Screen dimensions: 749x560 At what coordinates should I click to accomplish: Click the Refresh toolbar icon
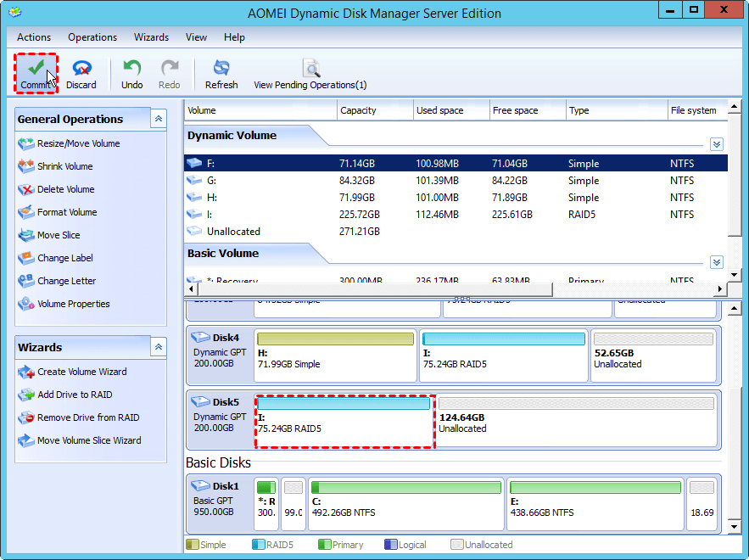[221, 73]
